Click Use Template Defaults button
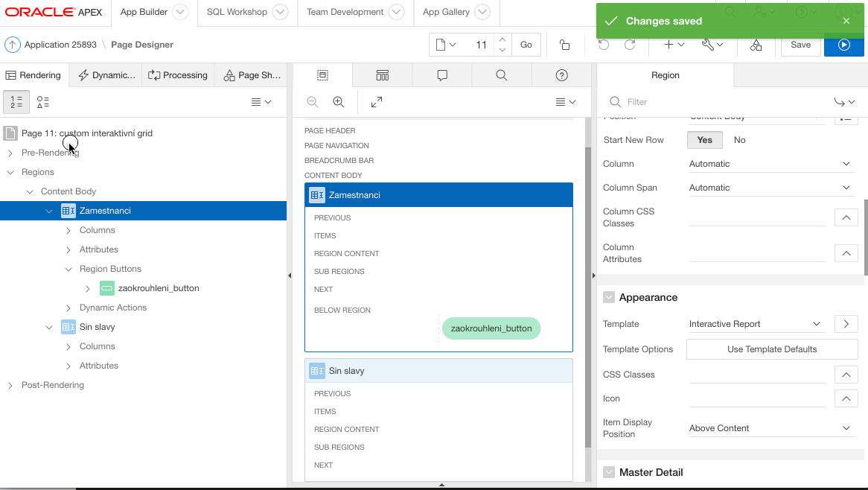Image resolution: width=868 pixels, height=490 pixels. [771, 349]
